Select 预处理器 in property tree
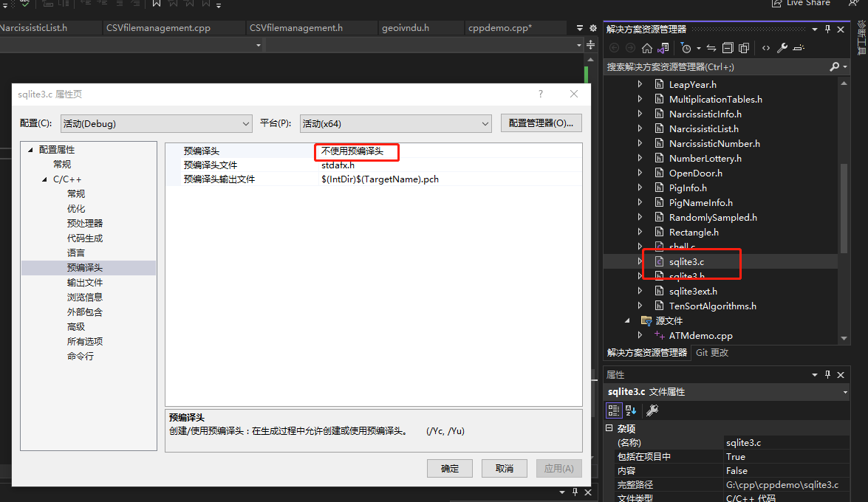This screenshot has height=502, width=868. tap(85, 224)
